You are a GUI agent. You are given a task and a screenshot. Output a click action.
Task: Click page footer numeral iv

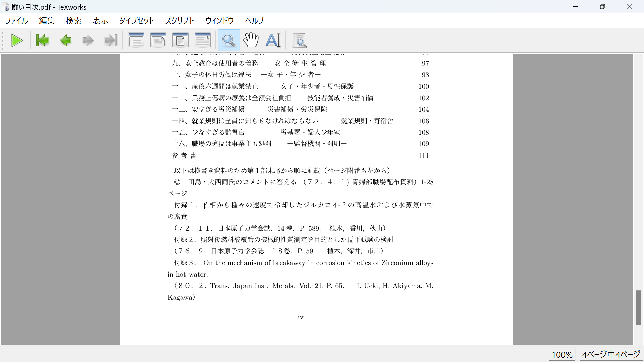click(x=300, y=317)
